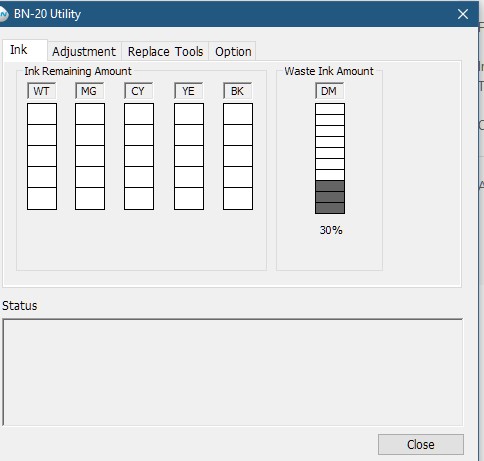Image resolution: width=484 pixels, height=461 pixels.
Task: Click the Close button
Action: 421,444
